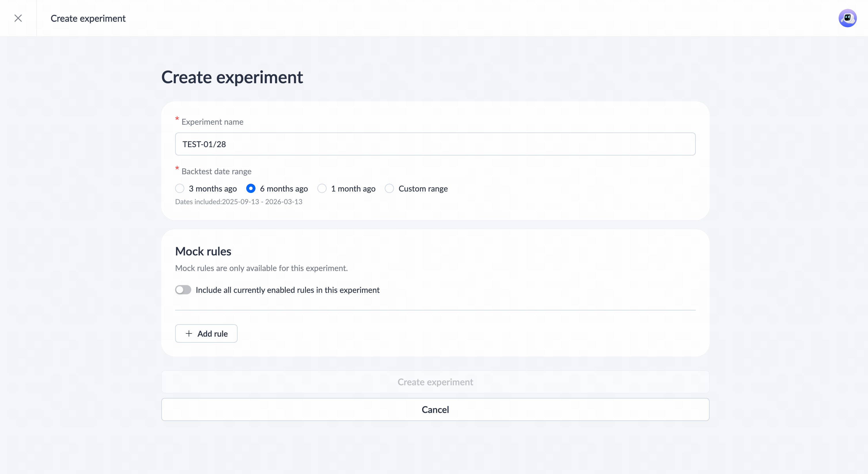Click the Mock rules section heading
The width and height of the screenshot is (868, 474).
[203, 251]
